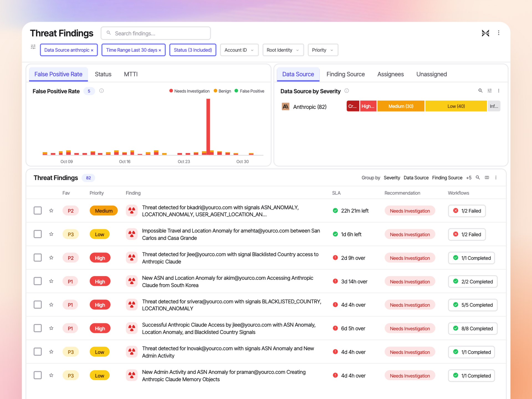Tick checkbox for amehta@yourco.com finding
This screenshot has height=399, width=532.
coord(38,234)
